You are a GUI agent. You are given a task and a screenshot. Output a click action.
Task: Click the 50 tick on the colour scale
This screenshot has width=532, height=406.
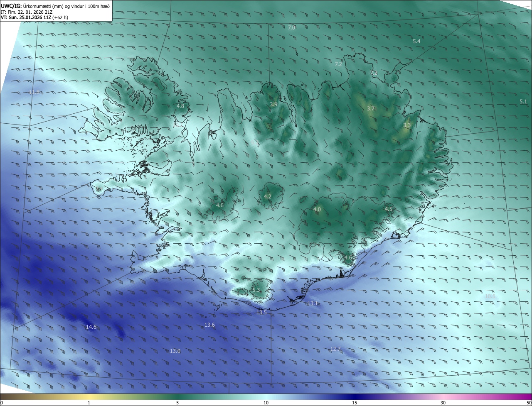529,403
